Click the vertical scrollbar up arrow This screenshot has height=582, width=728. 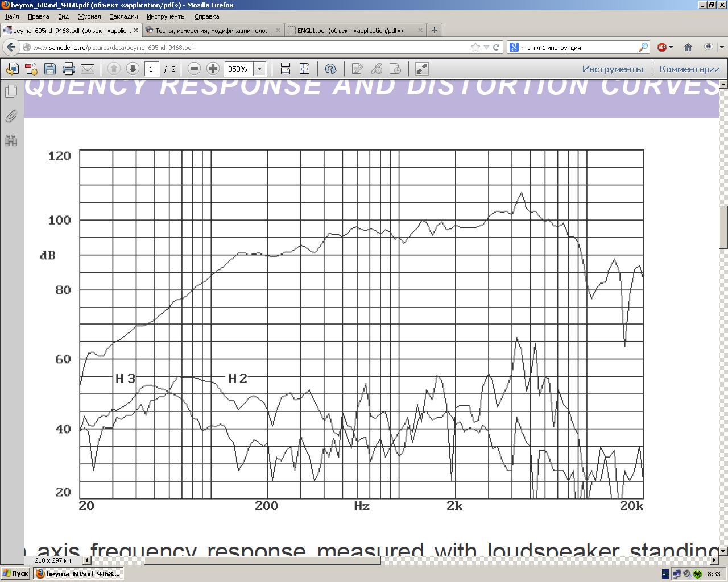coord(723,84)
